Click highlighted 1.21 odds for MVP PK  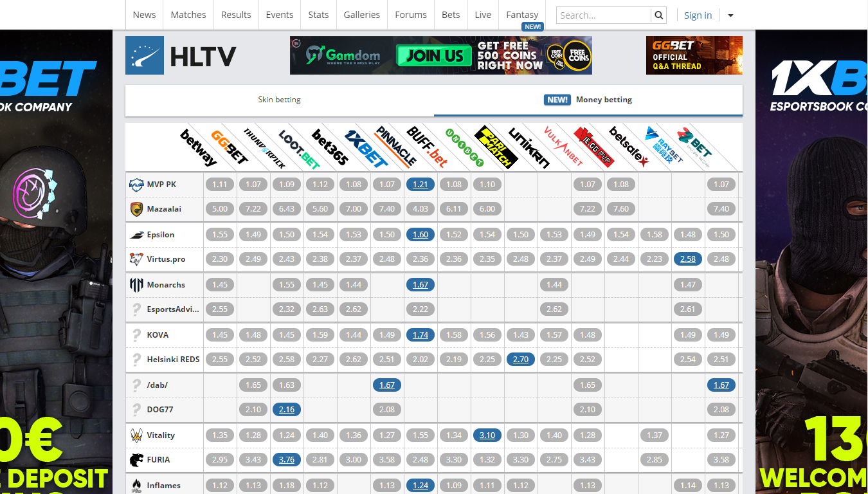(420, 185)
